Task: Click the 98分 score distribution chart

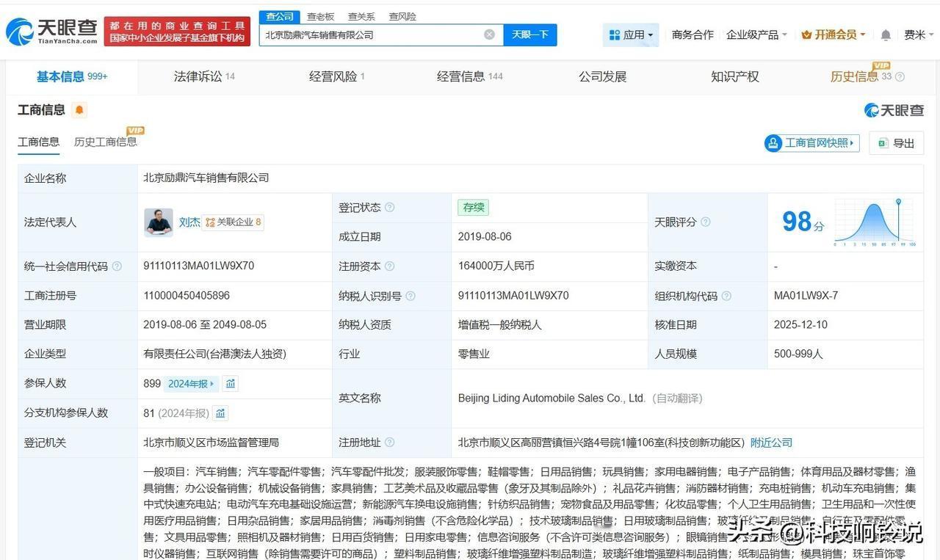Action: 874,222
